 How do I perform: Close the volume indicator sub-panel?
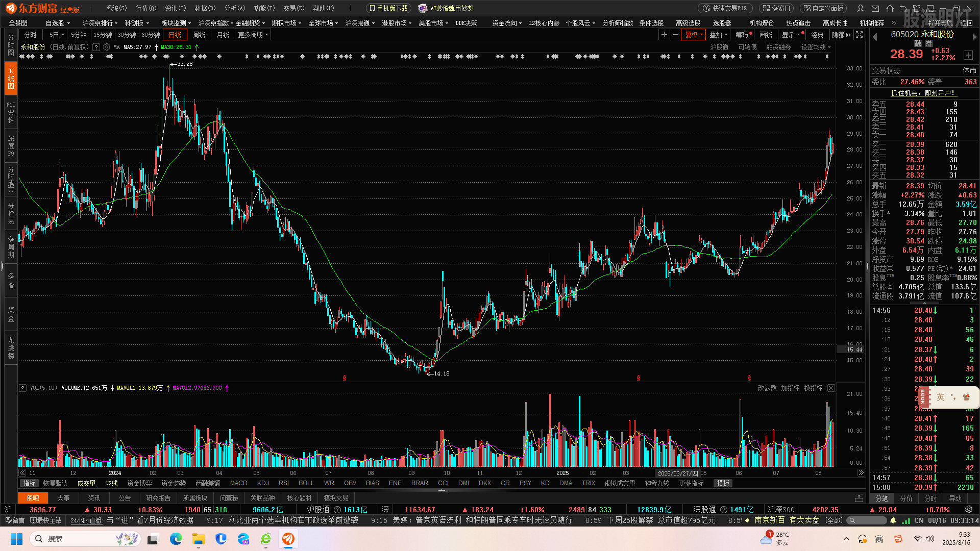(831, 388)
